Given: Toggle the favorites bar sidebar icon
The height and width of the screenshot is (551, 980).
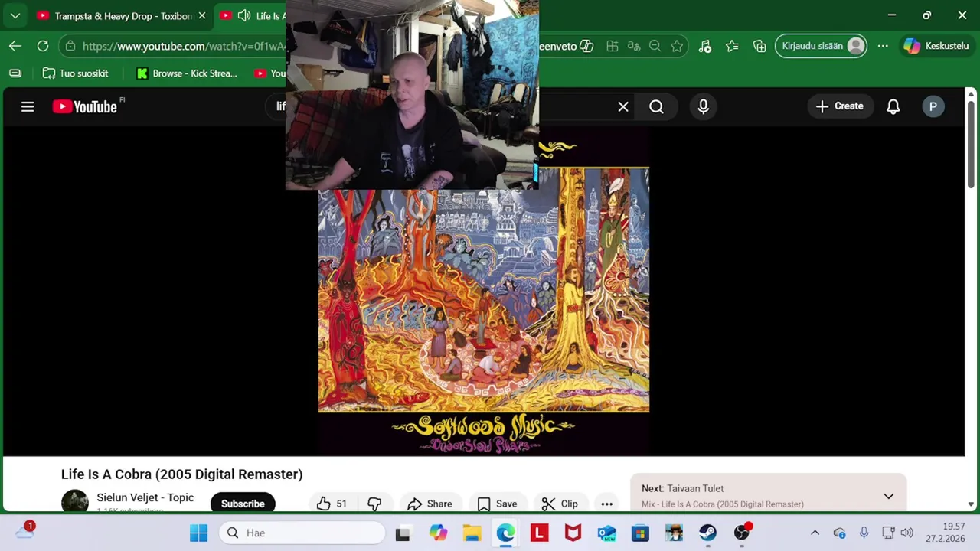Looking at the screenshot, I should tap(15, 73).
